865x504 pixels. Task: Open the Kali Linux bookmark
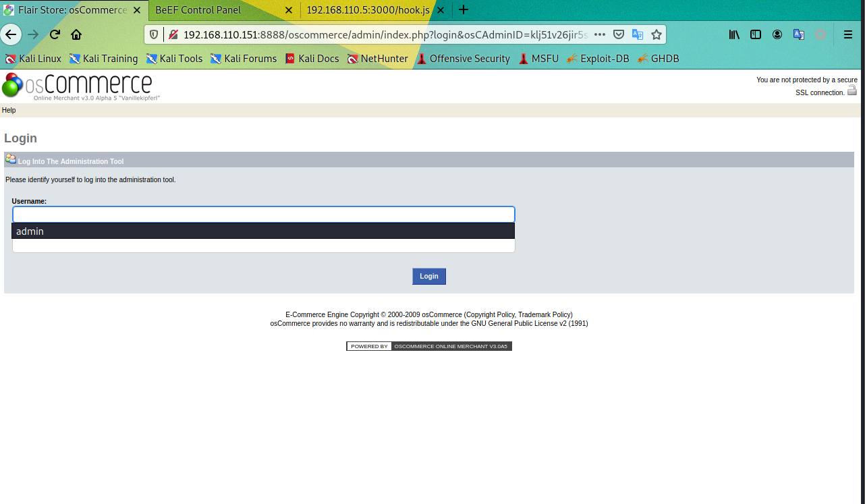pyautogui.click(x=33, y=59)
